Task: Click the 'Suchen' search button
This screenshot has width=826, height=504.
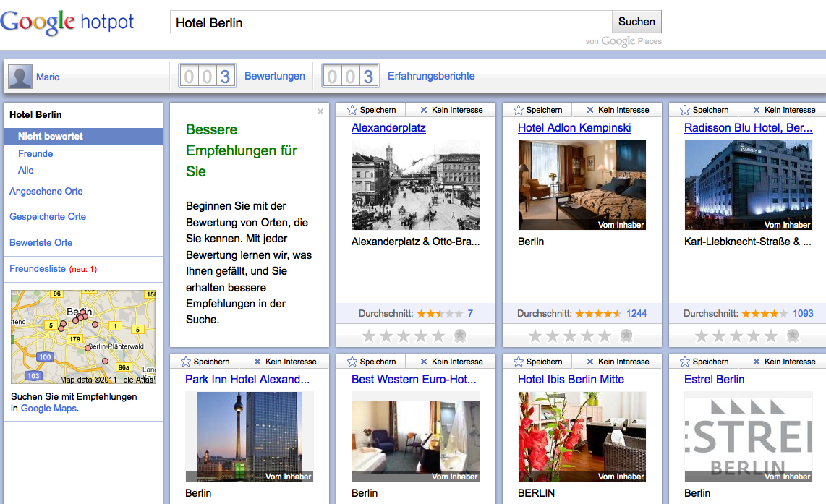Action: pyautogui.click(x=636, y=22)
